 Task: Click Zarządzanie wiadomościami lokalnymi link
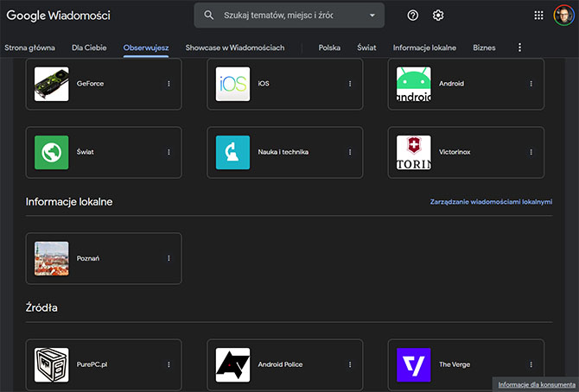(x=491, y=201)
